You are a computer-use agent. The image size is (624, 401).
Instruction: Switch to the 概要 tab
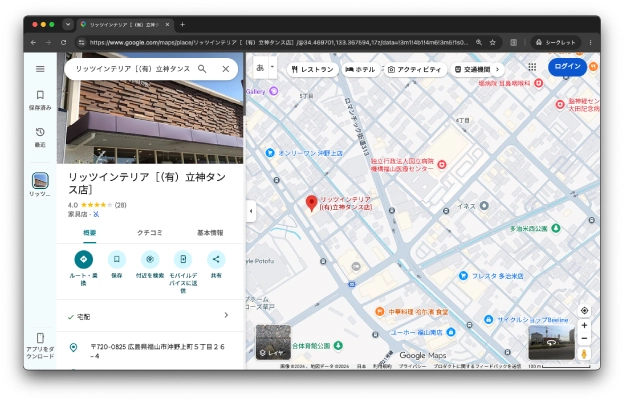click(90, 233)
